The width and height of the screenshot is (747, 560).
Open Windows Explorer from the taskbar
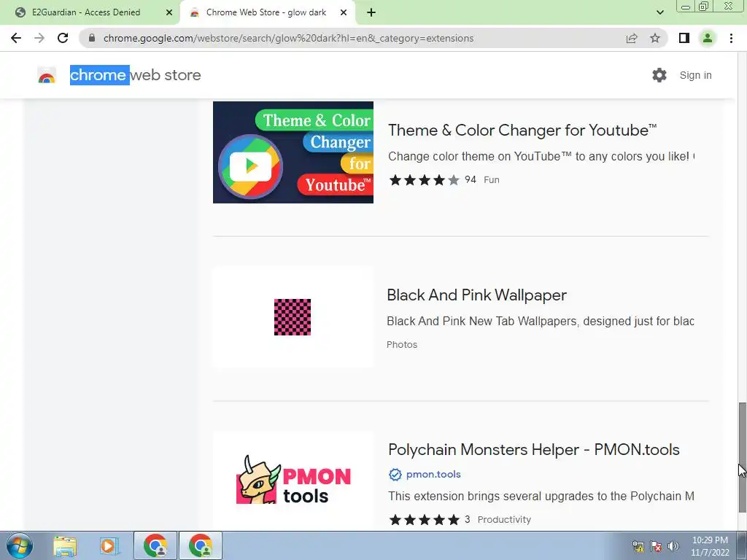(x=65, y=545)
